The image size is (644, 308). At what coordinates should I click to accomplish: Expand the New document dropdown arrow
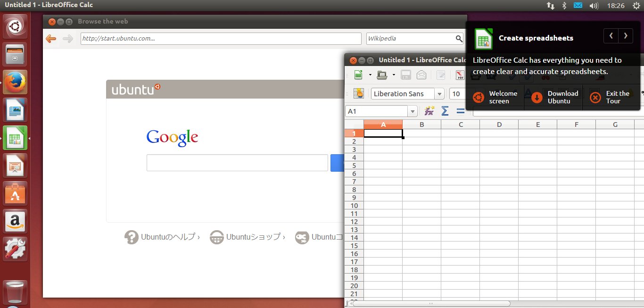point(370,75)
